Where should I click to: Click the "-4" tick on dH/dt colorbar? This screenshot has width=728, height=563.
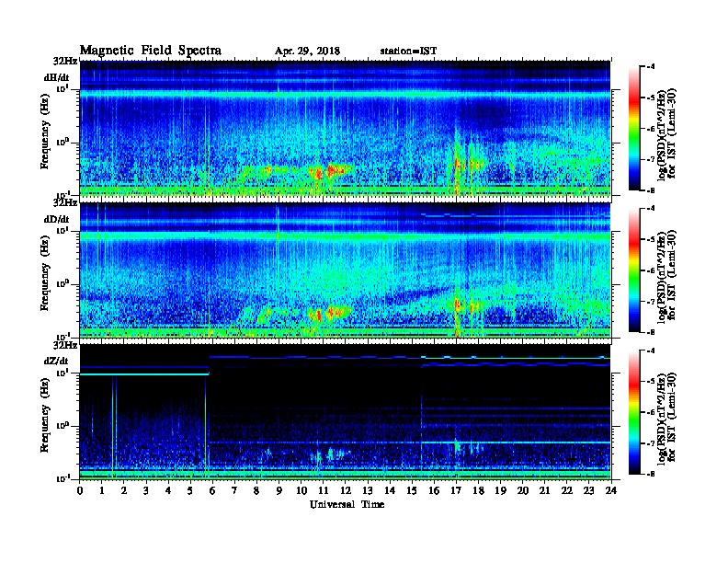[x=652, y=67]
